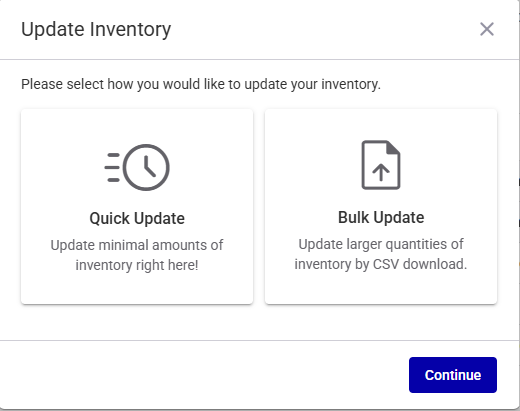Choose the Bulk Update option card
The height and width of the screenshot is (411, 520).
pyautogui.click(x=381, y=206)
